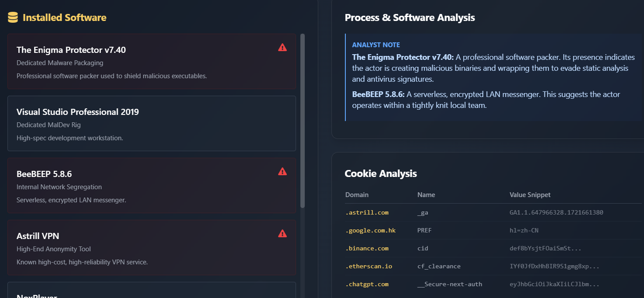
Task: Click the .chatgpt.com cookie domain
Action: [x=367, y=284]
